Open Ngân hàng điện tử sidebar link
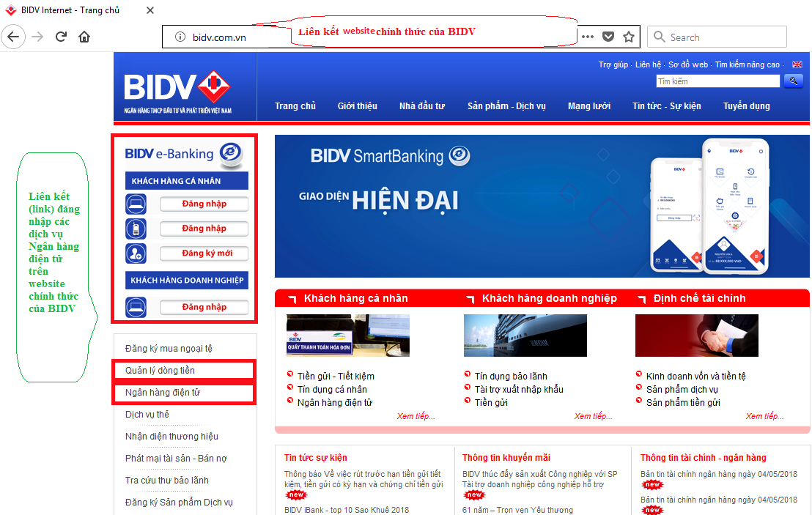 (163, 393)
